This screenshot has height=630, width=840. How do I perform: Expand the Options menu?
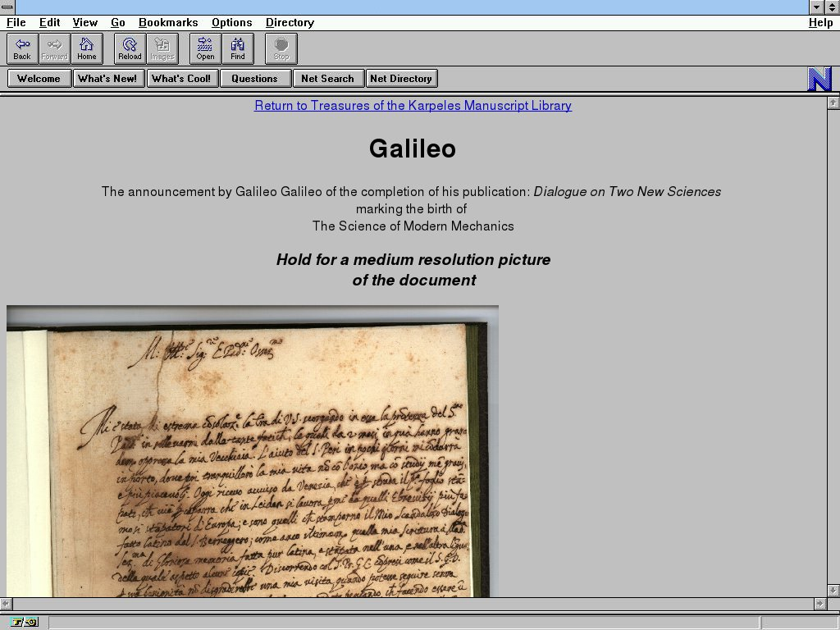click(x=231, y=23)
